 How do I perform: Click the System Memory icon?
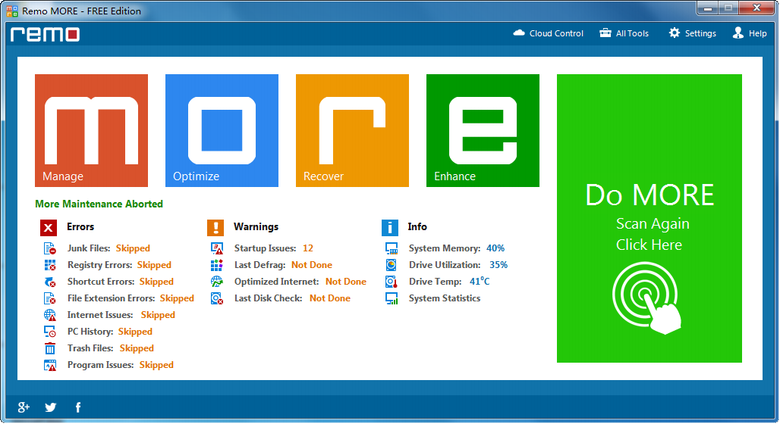tap(391, 247)
